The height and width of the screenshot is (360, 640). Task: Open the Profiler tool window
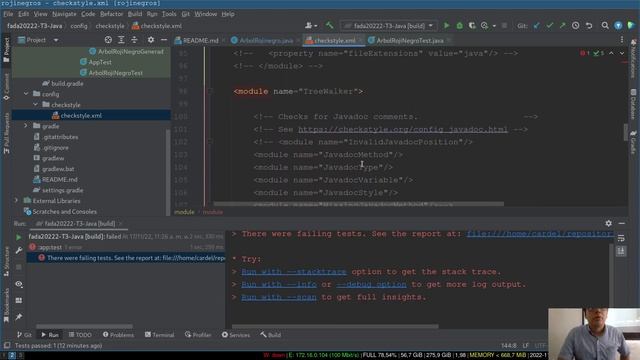tap(198, 335)
